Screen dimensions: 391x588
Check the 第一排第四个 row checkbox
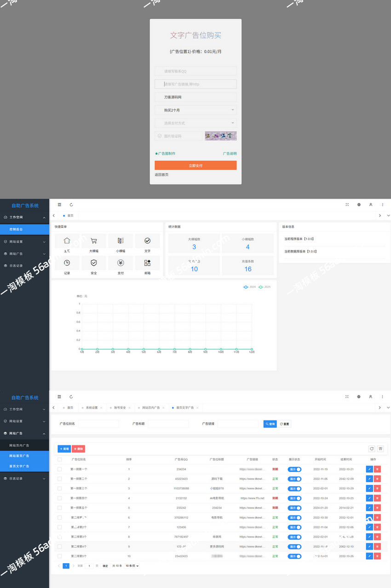[x=59, y=498]
